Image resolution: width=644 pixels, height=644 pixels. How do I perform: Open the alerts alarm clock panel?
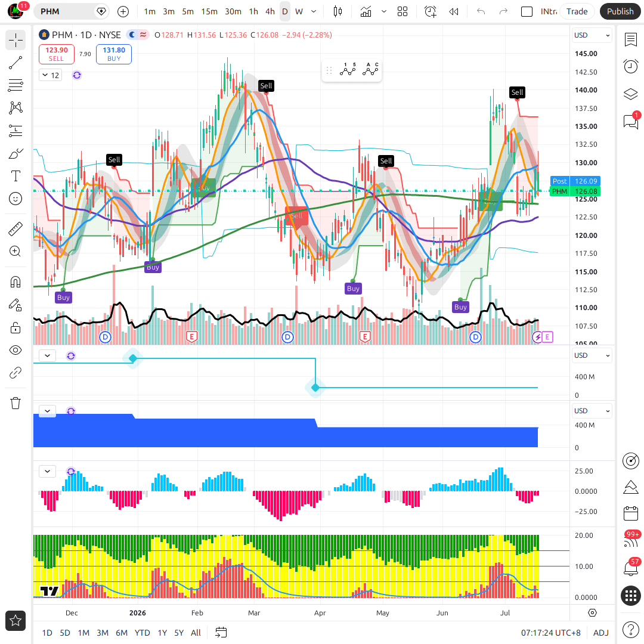pyautogui.click(x=631, y=66)
